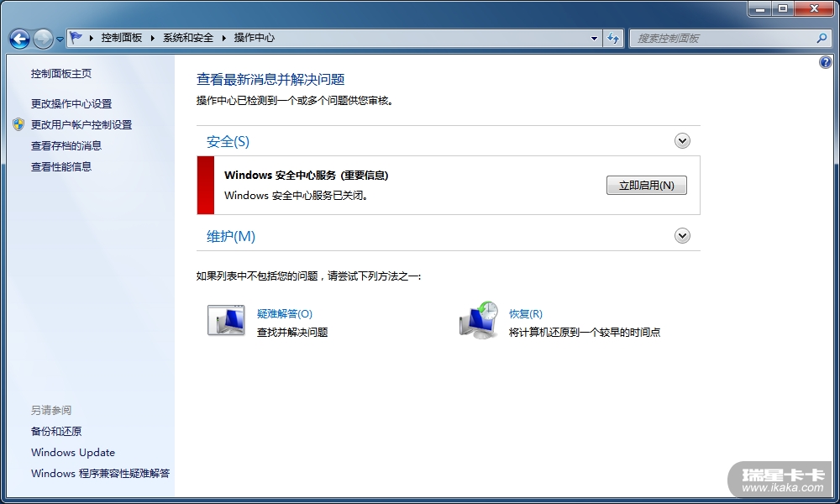Open 更改用户帐户控制设置 link
The image size is (840, 504).
[x=81, y=124]
